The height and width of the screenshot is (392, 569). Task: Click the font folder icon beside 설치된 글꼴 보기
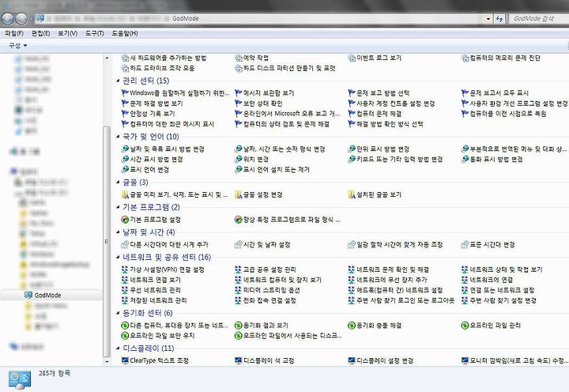tap(351, 194)
